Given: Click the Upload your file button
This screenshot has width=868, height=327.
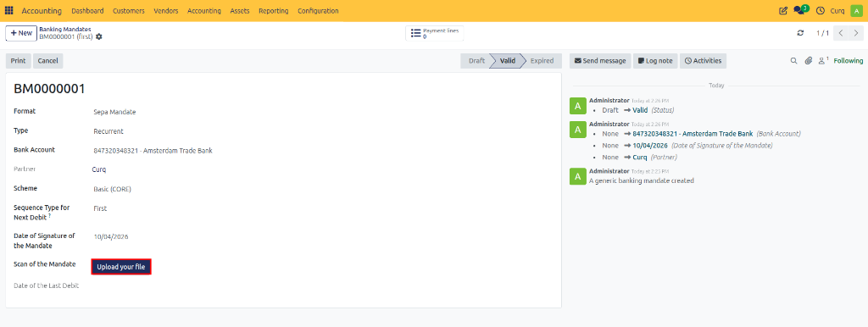Looking at the screenshot, I should coord(121,267).
